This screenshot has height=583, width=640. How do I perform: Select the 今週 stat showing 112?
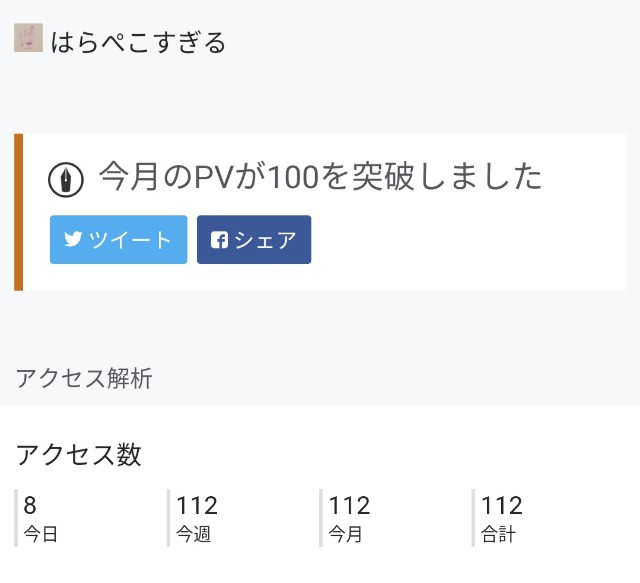click(x=197, y=505)
